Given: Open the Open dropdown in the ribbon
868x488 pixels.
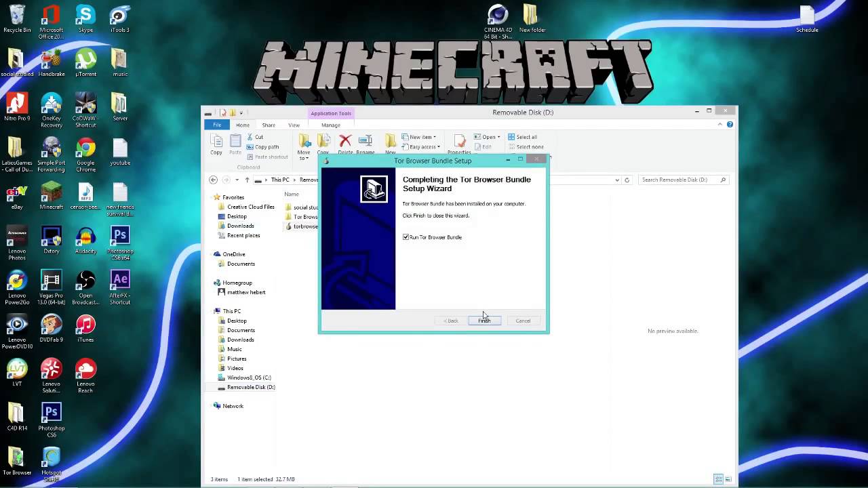Looking at the screenshot, I should pyautogui.click(x=487, y=137).
